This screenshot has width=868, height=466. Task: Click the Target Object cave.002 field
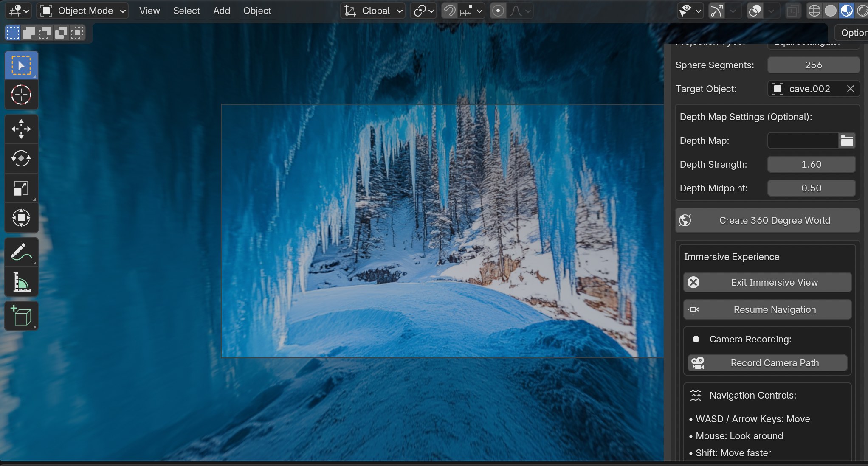tap(814, 89)
